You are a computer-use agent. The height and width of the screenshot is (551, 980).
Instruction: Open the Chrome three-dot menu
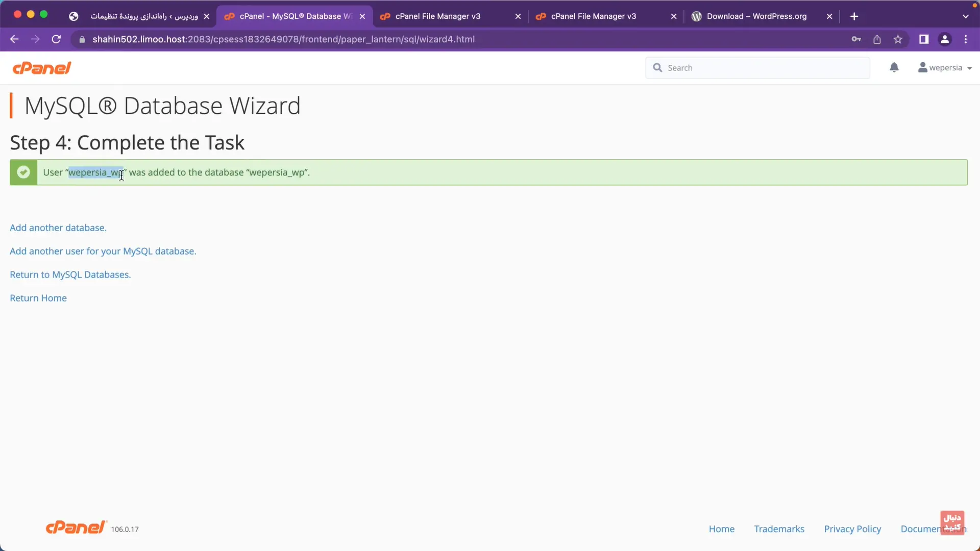click(966, 39)
